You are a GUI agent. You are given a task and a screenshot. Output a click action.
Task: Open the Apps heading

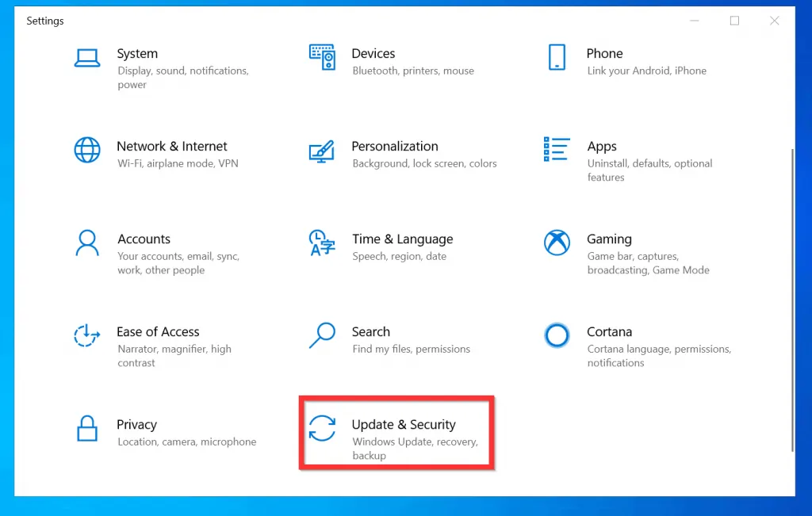tap(602, 147)
